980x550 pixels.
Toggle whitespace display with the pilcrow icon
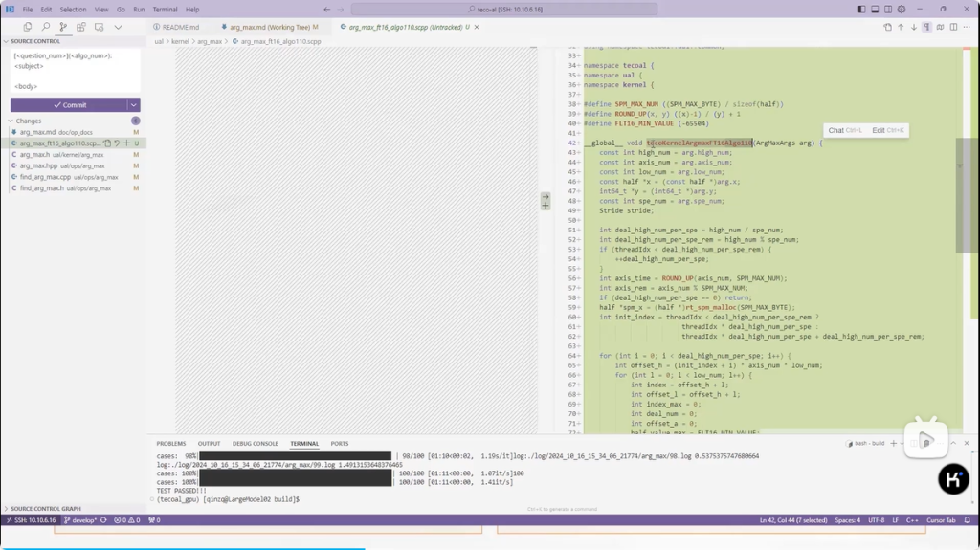point(926,28)
